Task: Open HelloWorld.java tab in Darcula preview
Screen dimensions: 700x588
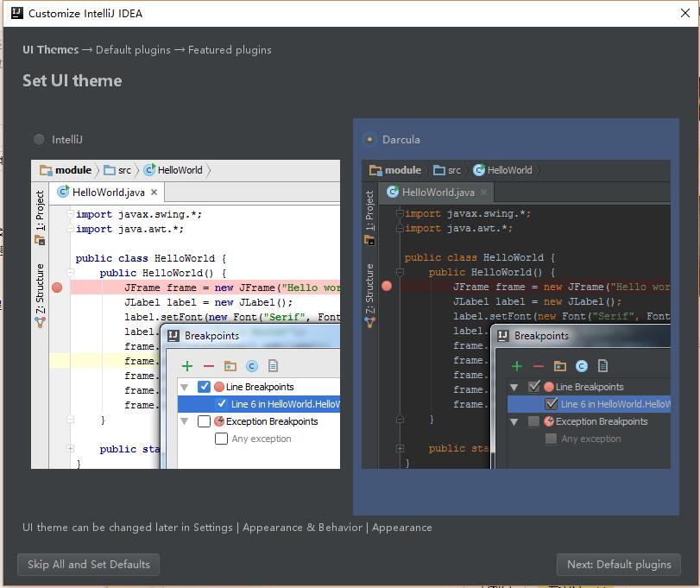Action: point(436,193)
